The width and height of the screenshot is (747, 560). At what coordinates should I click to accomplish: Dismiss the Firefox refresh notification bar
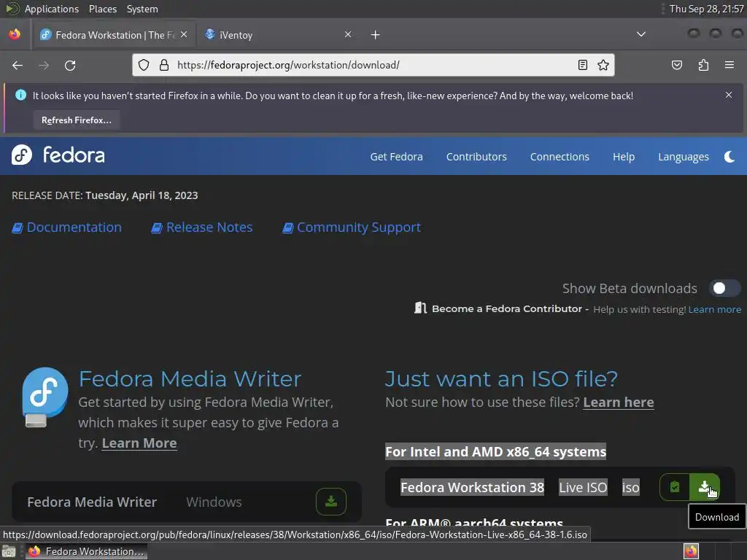point(729,95)
